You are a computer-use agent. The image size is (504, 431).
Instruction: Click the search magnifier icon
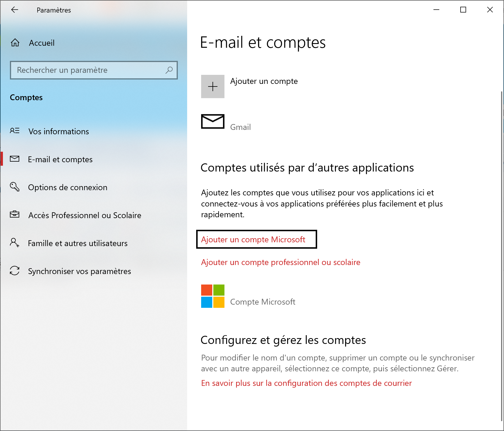tap(169, 70)
